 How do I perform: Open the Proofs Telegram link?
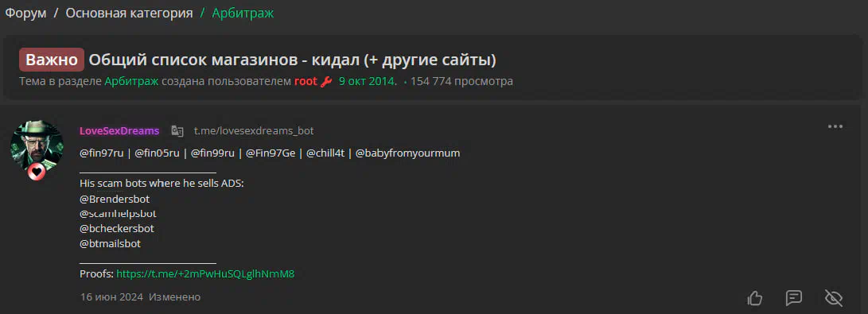tap(205, 273)
